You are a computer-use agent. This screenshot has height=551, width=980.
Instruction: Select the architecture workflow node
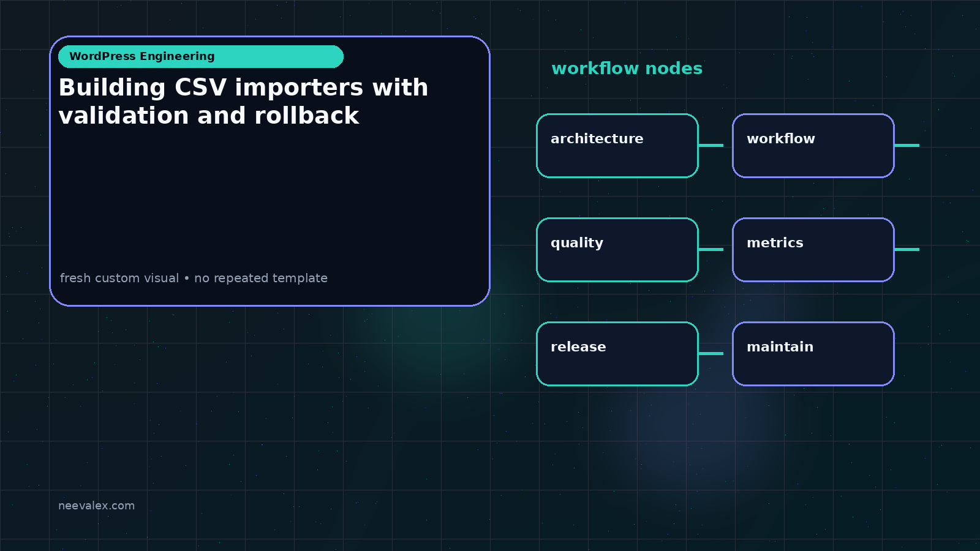617,146
